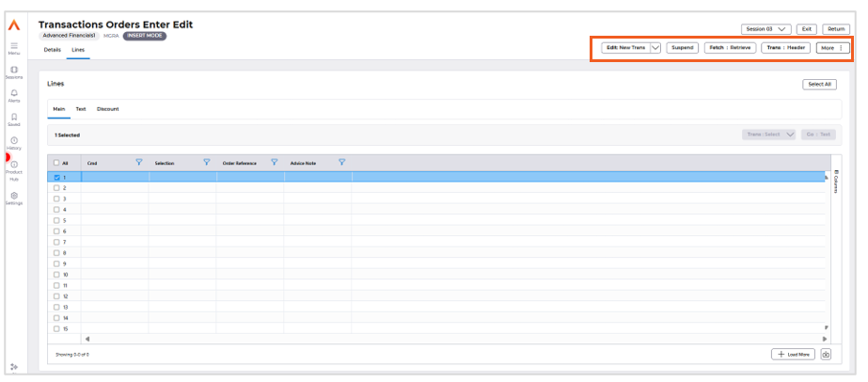Check the row 2 checkbox
Viewport: 868px width, 382px height.
coord(56,188)
